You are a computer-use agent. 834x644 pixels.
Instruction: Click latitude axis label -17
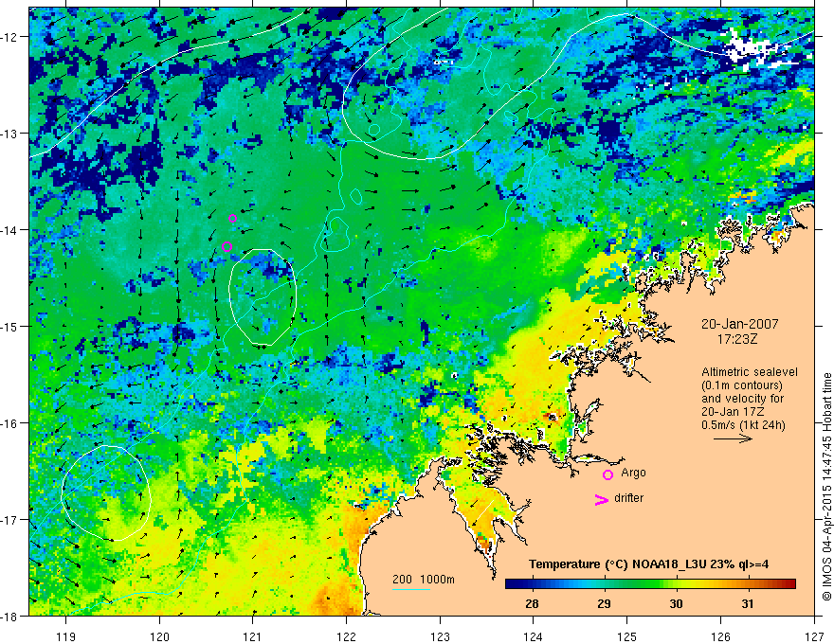(9, 519)
